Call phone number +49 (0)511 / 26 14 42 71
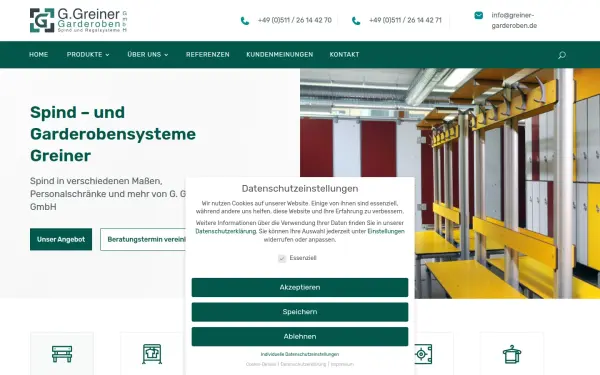Viewport: 600px width, 375px height. (405, 20)
